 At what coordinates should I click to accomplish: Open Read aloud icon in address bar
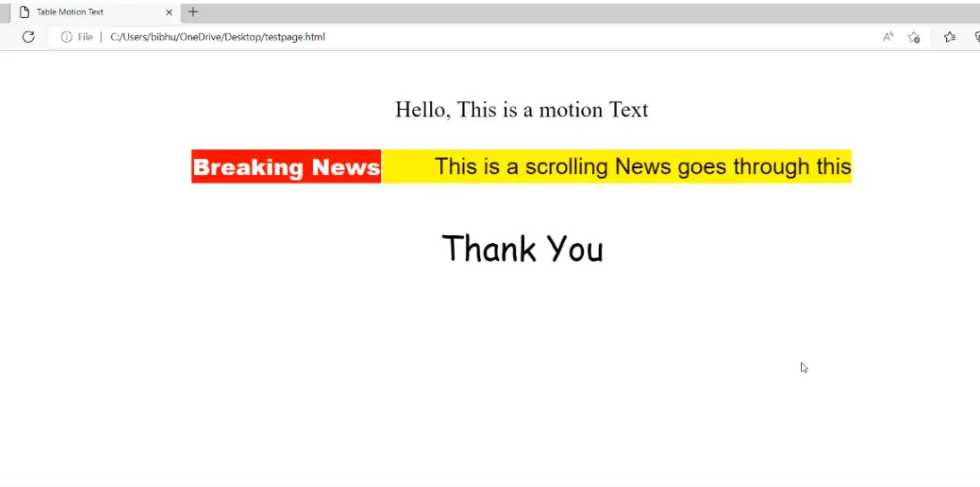(888, 37)
